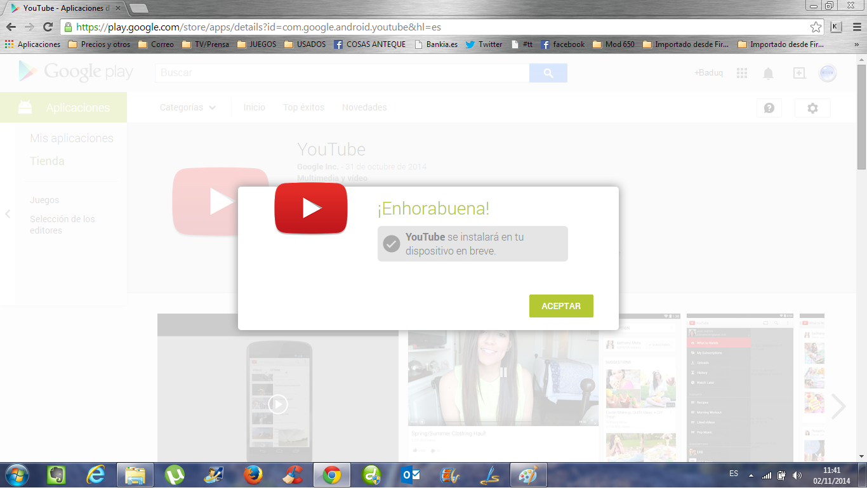
Task: Click the Chrome reload page icon
Action: tap(48, 27)
